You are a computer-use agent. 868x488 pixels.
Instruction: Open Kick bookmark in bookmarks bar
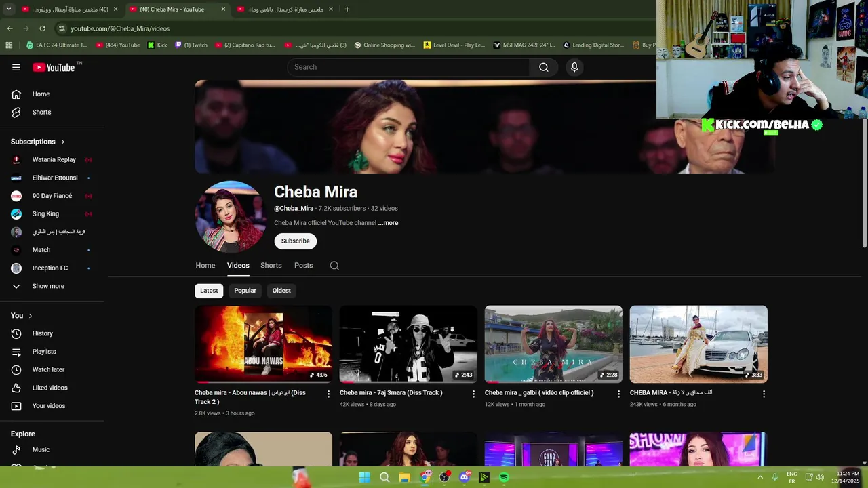(x=157, y=45)
